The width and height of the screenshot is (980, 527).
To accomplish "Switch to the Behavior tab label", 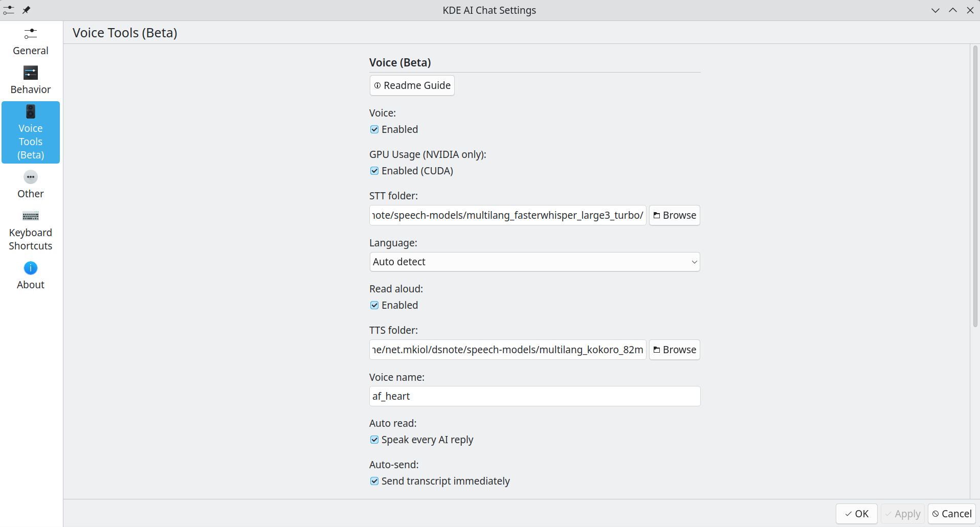I will 31,89.
